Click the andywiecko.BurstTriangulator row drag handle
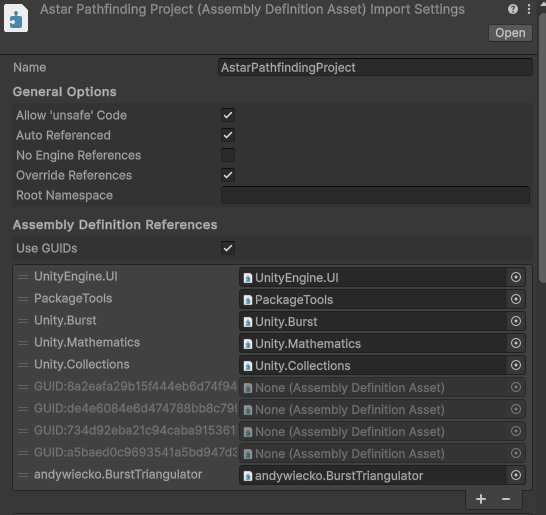This screenshot has width=546, height=515. point(23,475)
